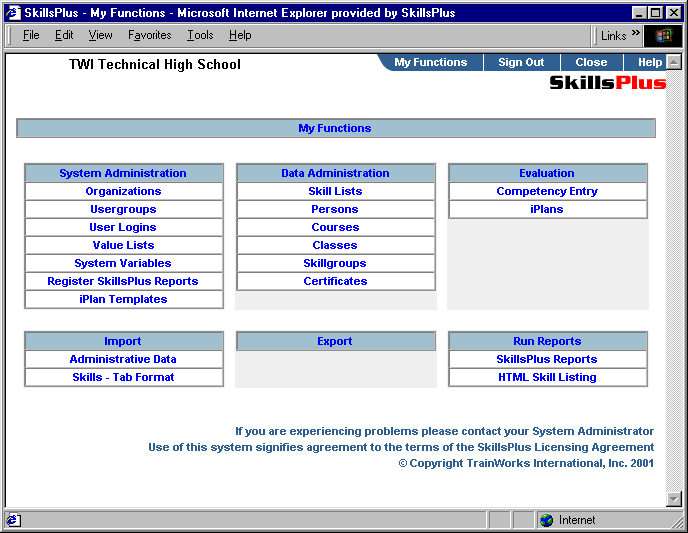Click the TWI Technical High School heading
688x533 pixels.
click(154, 64)
